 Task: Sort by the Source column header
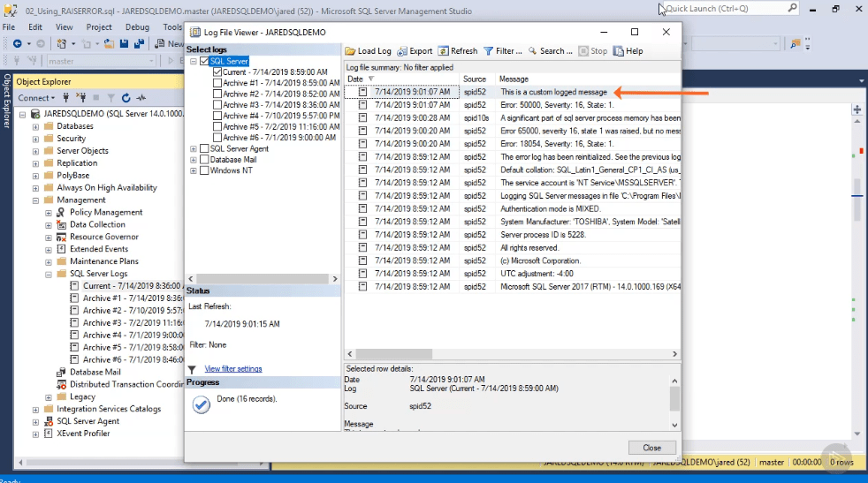click(x=476, y=79)
